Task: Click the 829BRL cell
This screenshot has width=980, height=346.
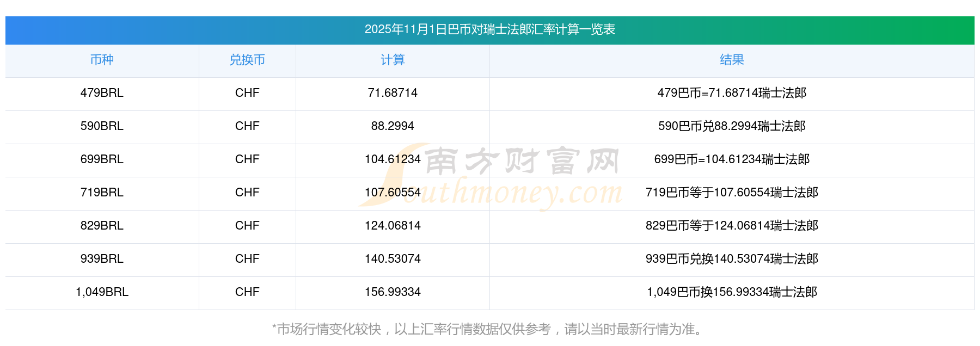Action: (x=102, y=226)
